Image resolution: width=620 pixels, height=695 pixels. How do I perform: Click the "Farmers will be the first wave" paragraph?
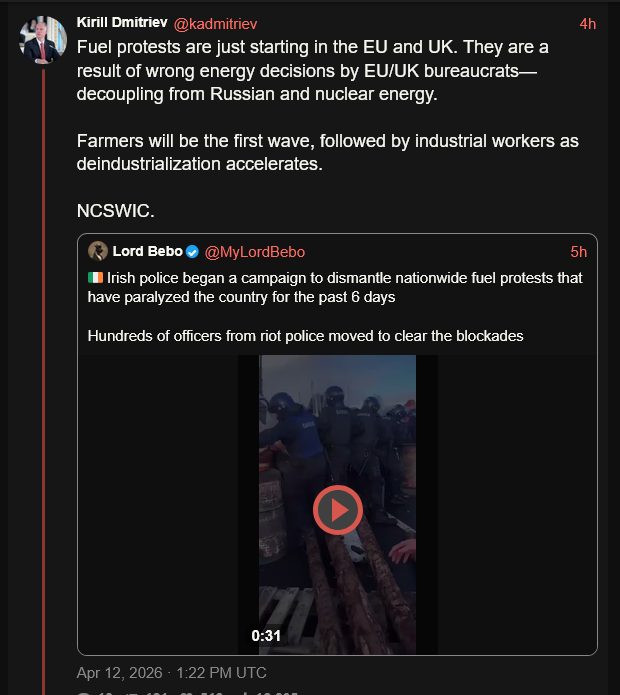328,152
